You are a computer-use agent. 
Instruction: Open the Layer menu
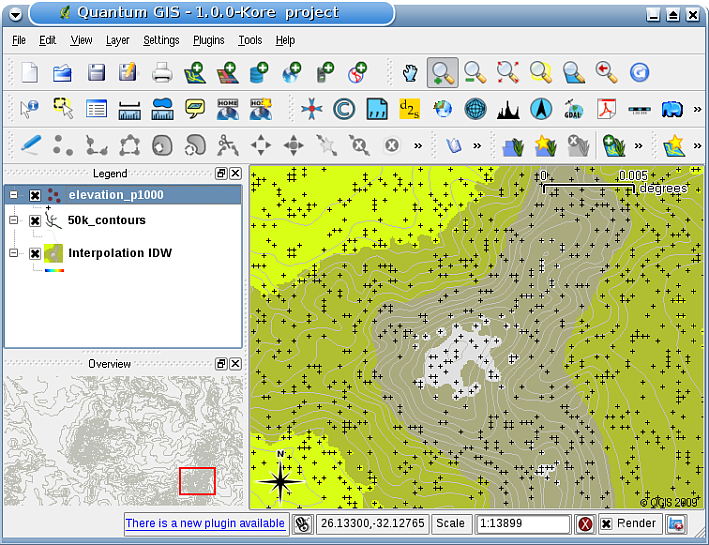pos(117,40)
